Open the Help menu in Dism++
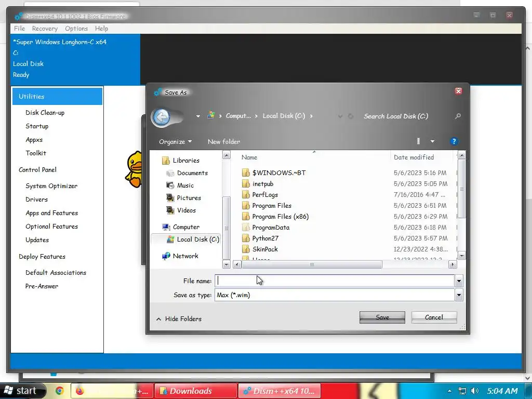 pyautogui.click(x=101, y=29)
